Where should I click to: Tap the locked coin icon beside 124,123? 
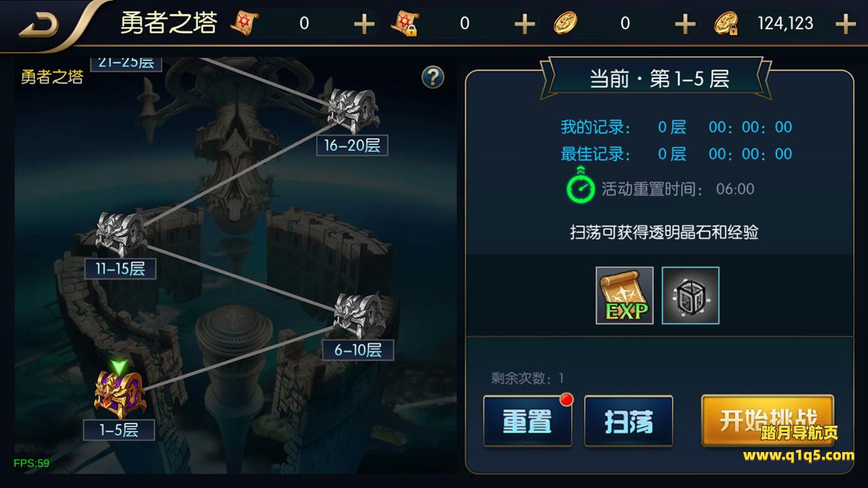pyautogui.click(x=726, y=24)
